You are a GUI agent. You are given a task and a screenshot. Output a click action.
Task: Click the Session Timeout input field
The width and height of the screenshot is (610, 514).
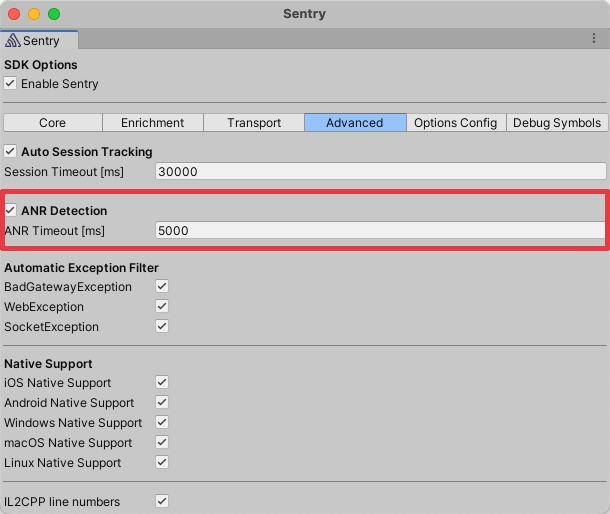(x=380, y=172)
